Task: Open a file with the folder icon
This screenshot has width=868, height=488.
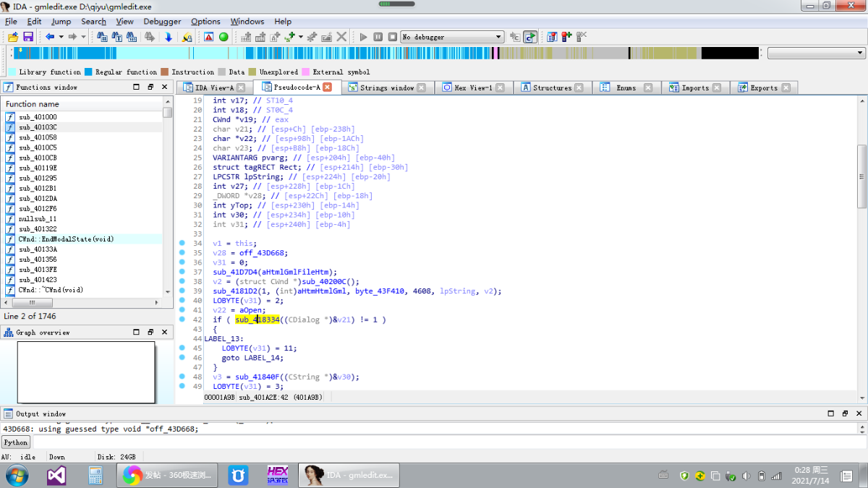Action: pos(13,37)
